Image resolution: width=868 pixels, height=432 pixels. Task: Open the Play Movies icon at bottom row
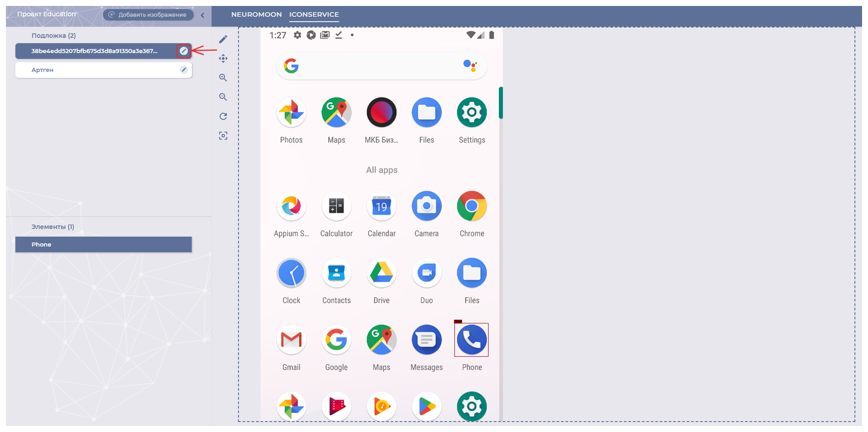[x=336, y=406]
